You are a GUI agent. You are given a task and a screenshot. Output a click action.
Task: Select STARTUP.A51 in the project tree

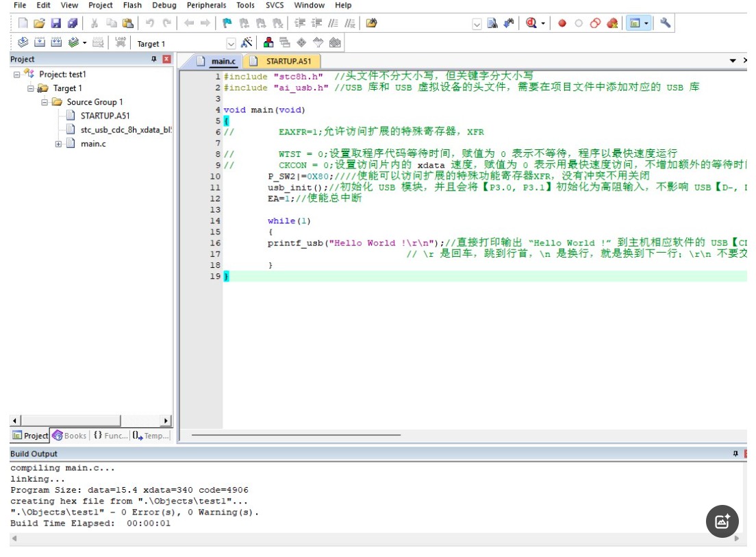click(105, 116)
